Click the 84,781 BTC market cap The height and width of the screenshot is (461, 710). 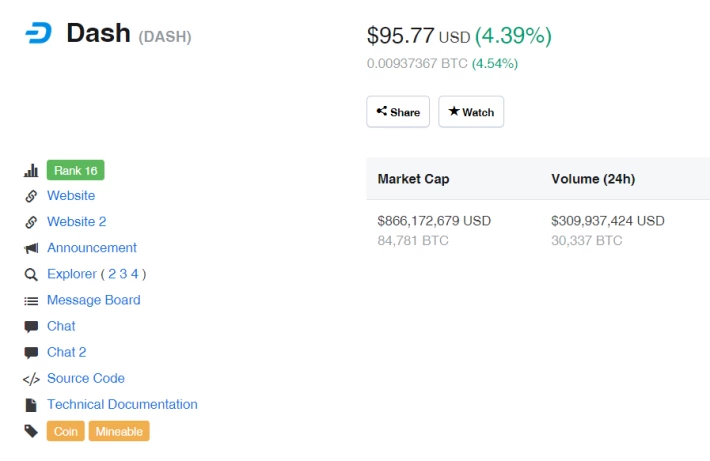click(x=413, y=240)
